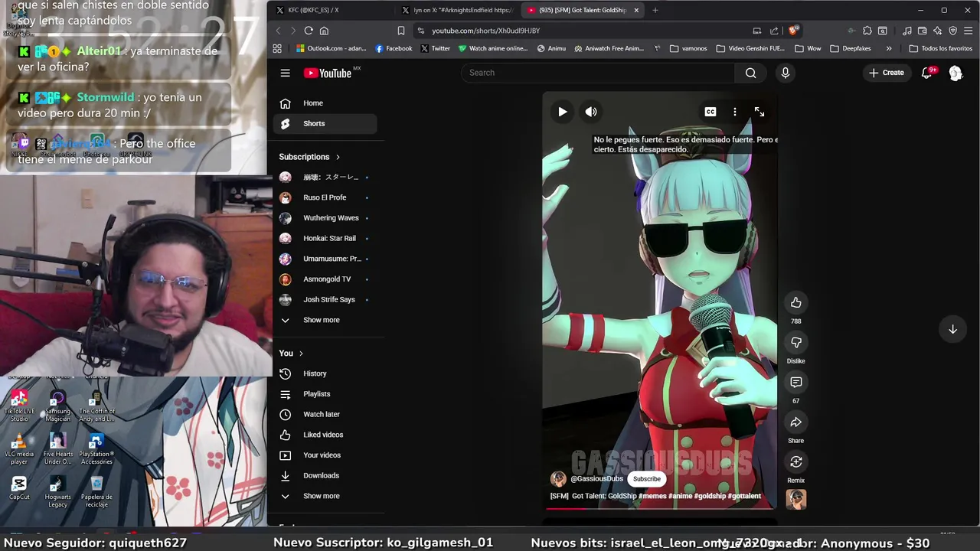Enter fullscreen mode for the short
This screenshot has width=980, height=551.
pos(759,112)
